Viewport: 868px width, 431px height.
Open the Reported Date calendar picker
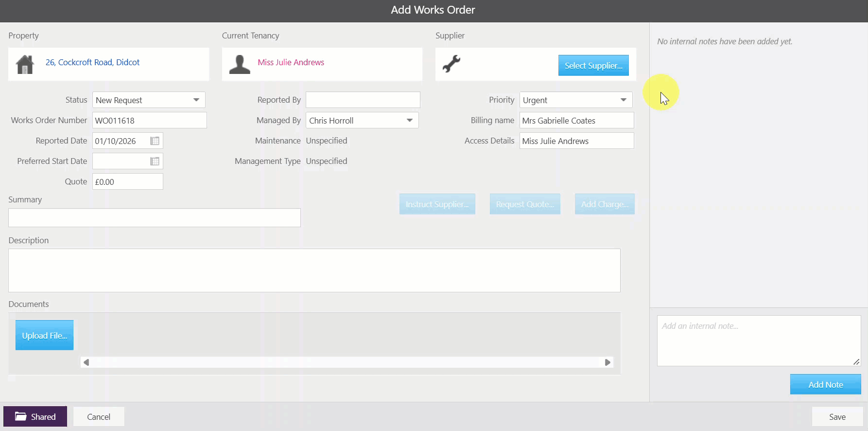(x=155, y=141)
